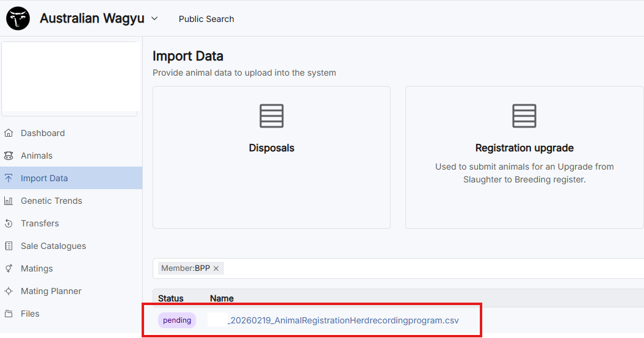Go to Dashboard menu item
Screen dimensions: 644x338
point(43,133)
